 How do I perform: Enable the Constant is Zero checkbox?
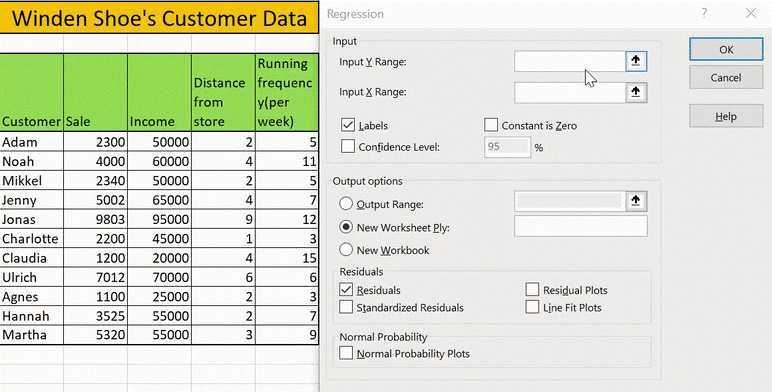[491, 125]
